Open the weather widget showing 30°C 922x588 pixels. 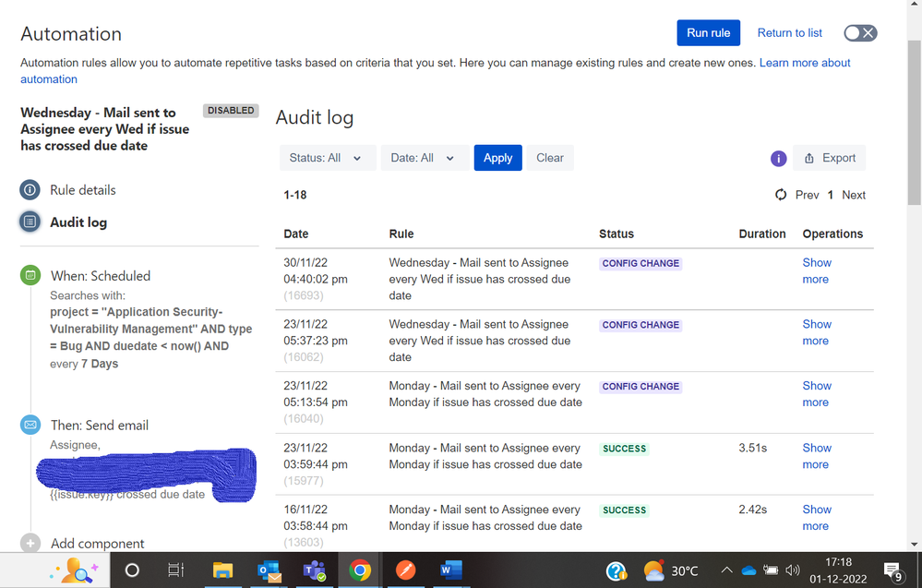click(670, 570)
